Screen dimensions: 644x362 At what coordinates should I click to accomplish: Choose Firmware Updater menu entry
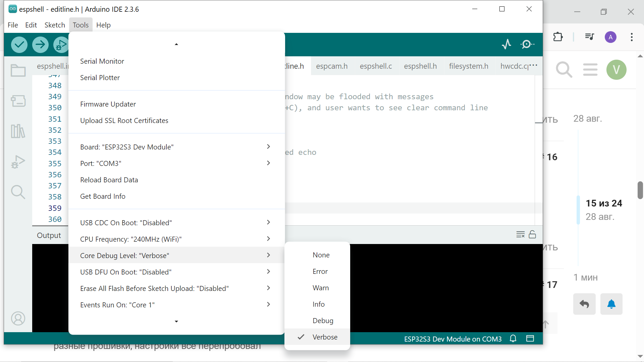tap(176, 104)
